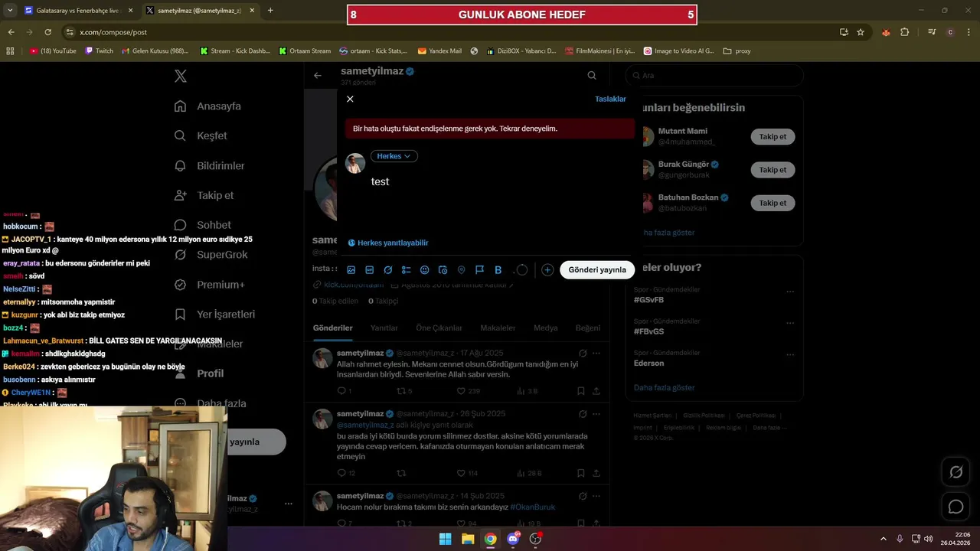Viewport: 980px width, 551px height.
Task: Switch to the Medya tab
Action: 546,328
